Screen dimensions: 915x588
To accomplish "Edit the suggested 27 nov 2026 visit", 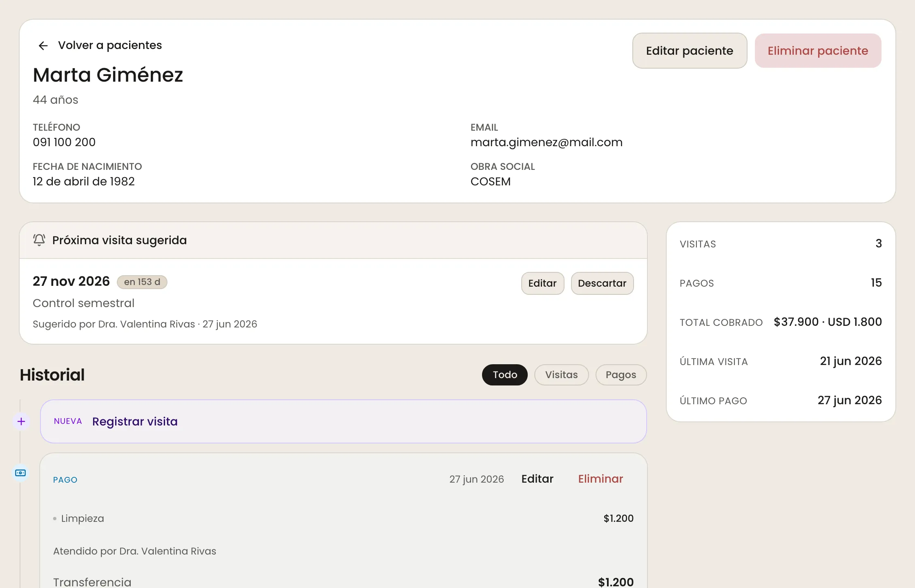I will [x=542, y=283].
